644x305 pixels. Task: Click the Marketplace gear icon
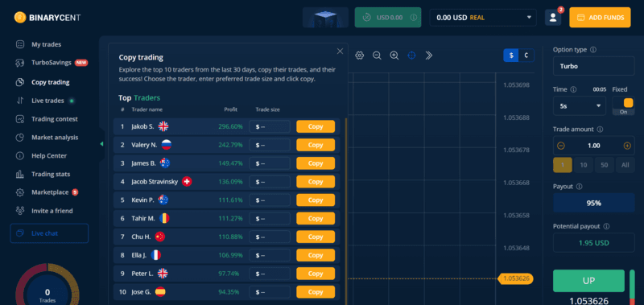(x=19, y=192)
